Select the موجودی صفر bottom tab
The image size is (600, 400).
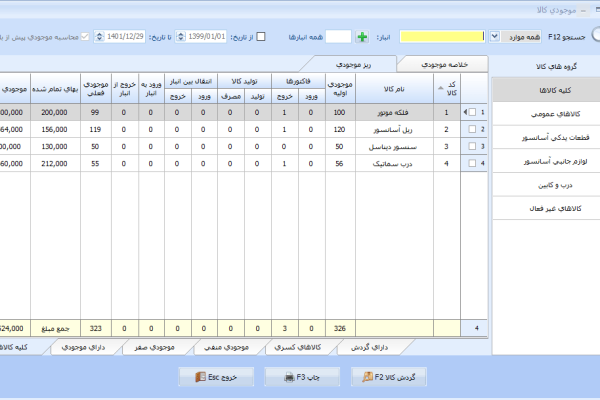point(155,347)
